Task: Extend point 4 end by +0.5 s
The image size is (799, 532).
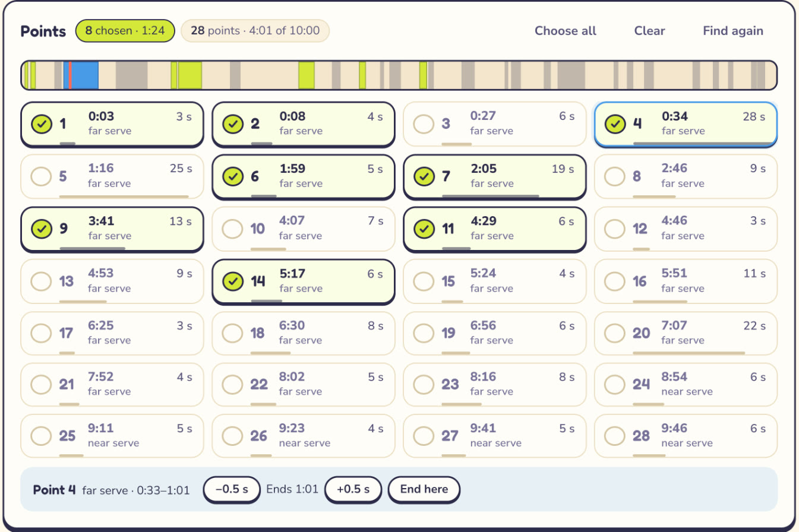Action: pyautogui.click(x=353, y=490)
